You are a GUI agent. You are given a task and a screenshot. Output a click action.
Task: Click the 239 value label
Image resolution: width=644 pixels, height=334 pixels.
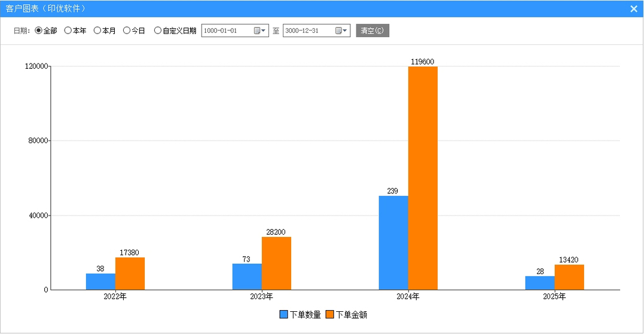tap(393, 192)
